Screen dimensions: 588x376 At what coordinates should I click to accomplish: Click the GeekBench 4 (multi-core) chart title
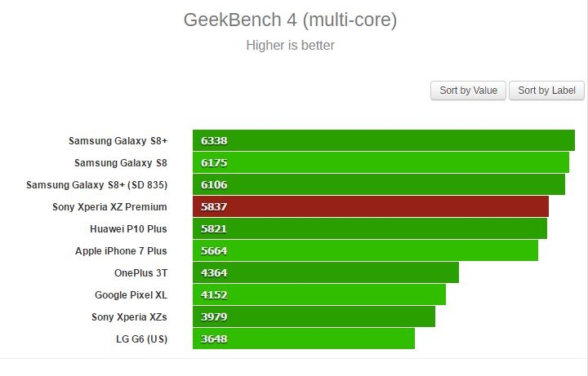tap(290, 20)
